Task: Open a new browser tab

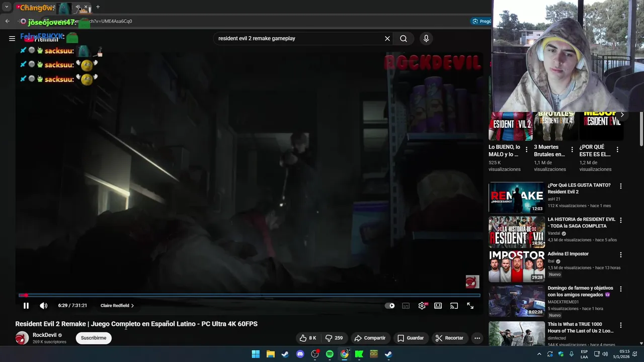Action: [x=98, y=7]
